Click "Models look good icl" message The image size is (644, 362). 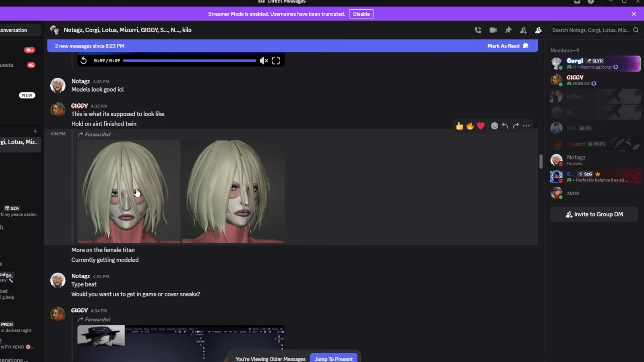click(97, 89)
